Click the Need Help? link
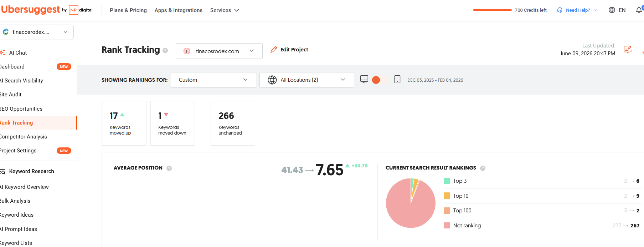Screen dimensions: 644x247 tap(578, 10)
